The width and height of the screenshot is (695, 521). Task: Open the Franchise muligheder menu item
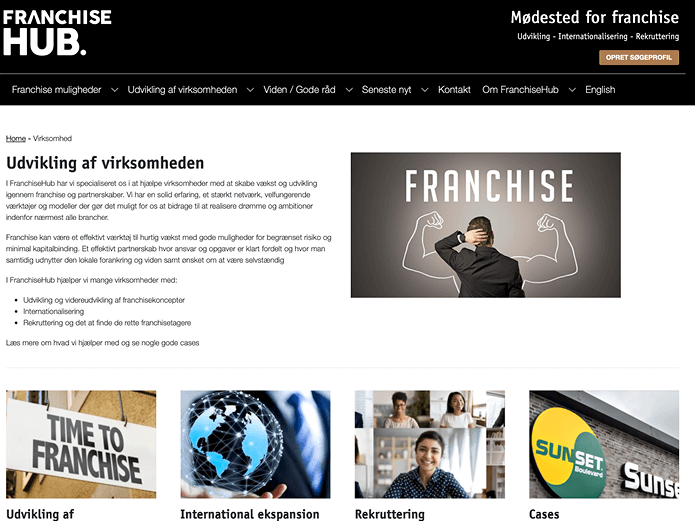point(56,90)
